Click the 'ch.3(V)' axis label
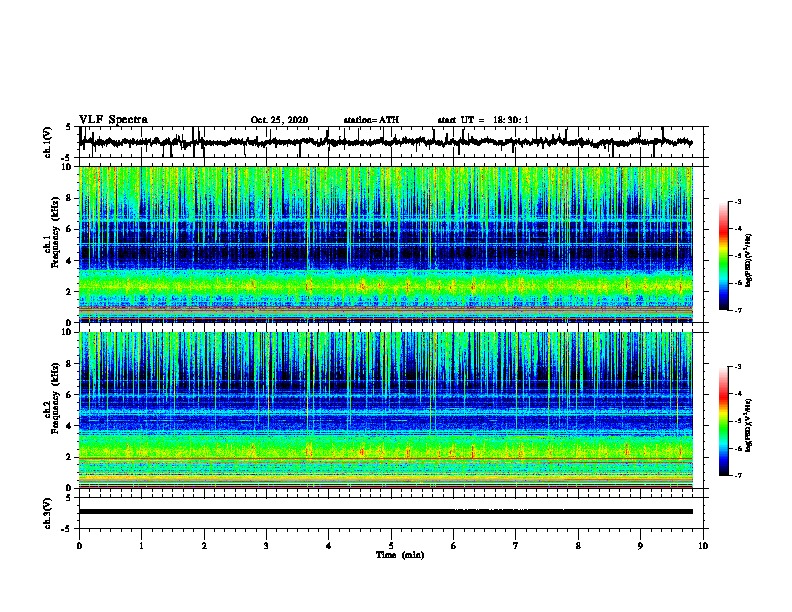 [48, 513]
